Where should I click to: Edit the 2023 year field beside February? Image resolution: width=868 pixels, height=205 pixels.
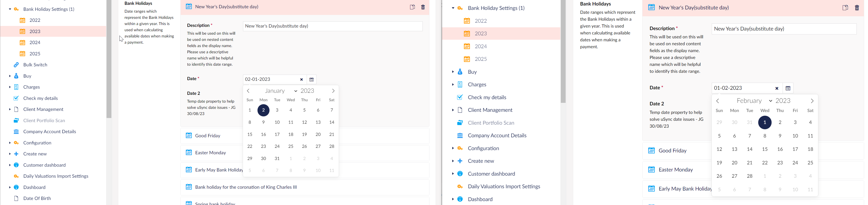(783, 101)
